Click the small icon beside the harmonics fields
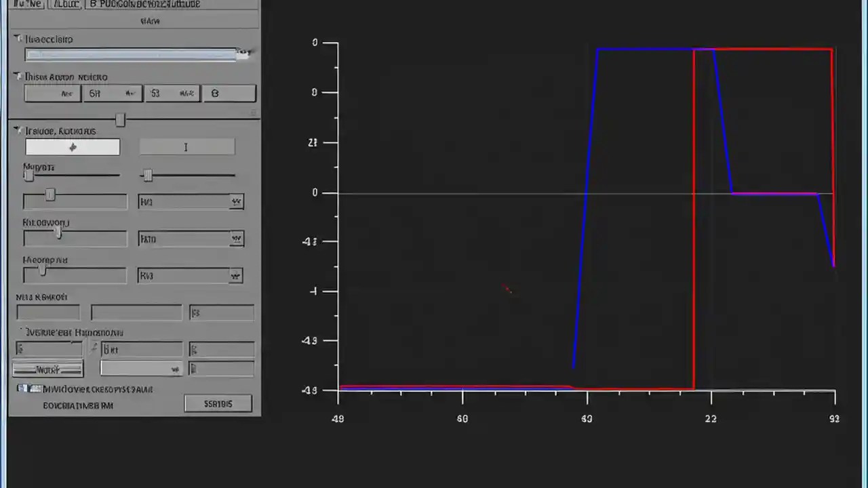This screenshot has width=868, height=488. point(93,348)
